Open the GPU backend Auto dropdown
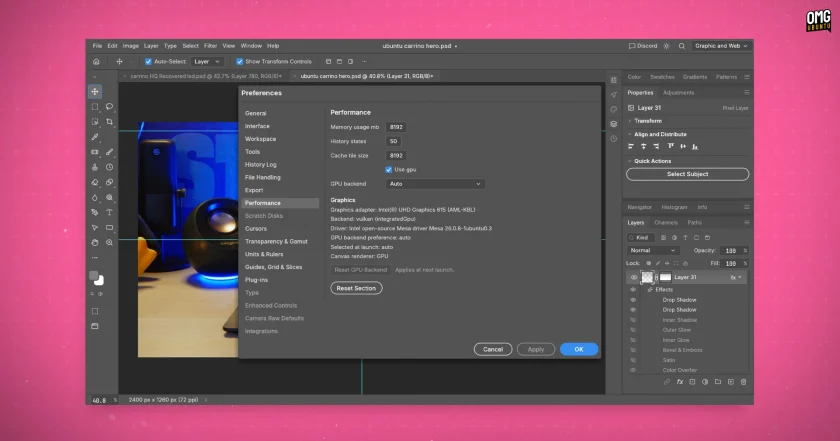This screenshot has width=840, height=441. (x=435, y=184)
